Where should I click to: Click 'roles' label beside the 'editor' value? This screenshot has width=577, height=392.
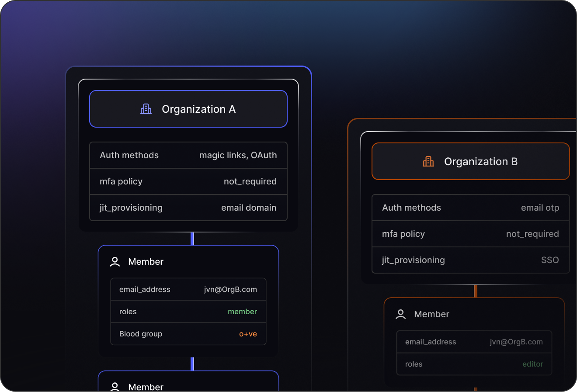click(x=414, y=364)
